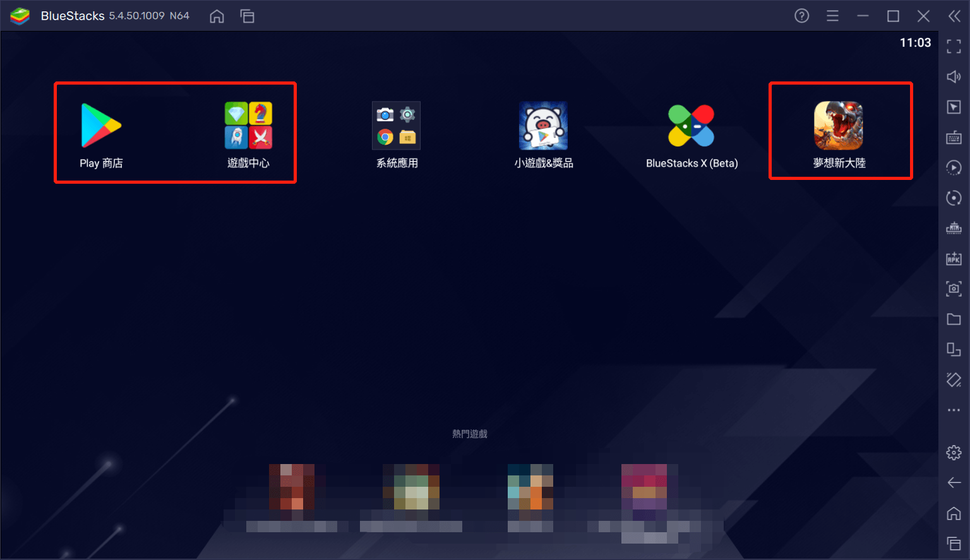The image size is (970, 560).
Task: Open third blurred popular game thumbnail
Action: click(530, 487)
